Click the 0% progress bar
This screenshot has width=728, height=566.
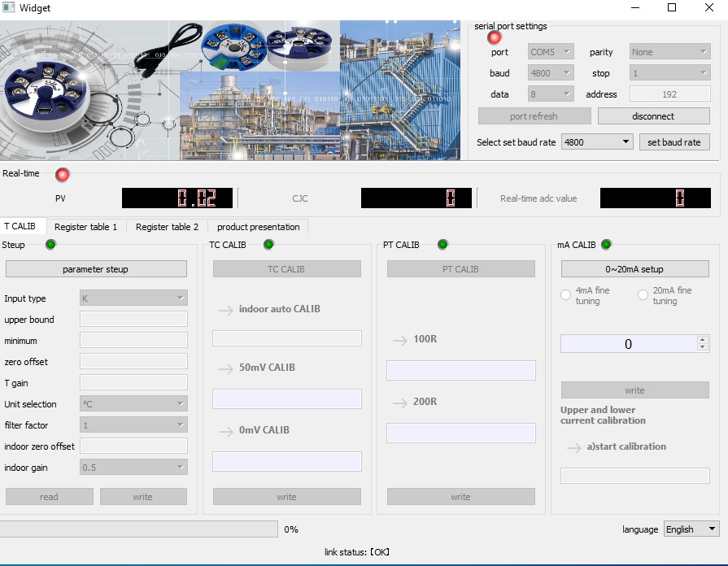[x=139, y=529]
